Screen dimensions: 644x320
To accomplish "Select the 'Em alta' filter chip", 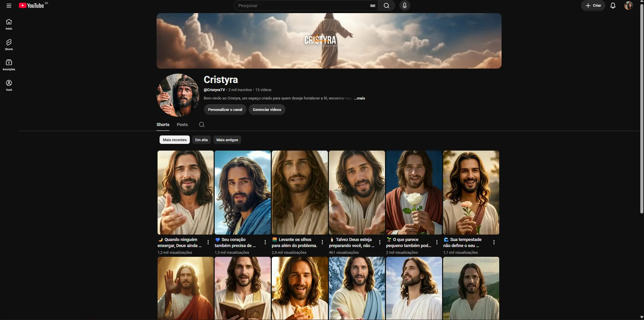I will pyautogui.click(x=202, y=140).
